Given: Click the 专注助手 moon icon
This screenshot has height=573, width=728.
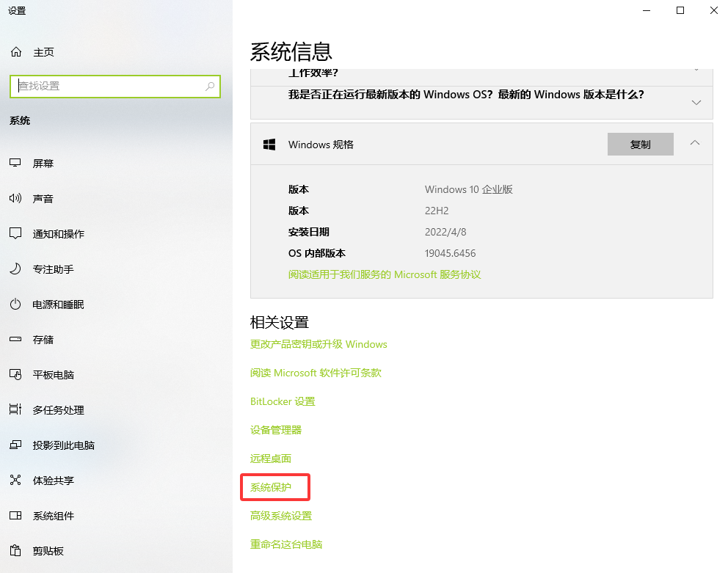Looking at the screenshot, I should (15, 269).
